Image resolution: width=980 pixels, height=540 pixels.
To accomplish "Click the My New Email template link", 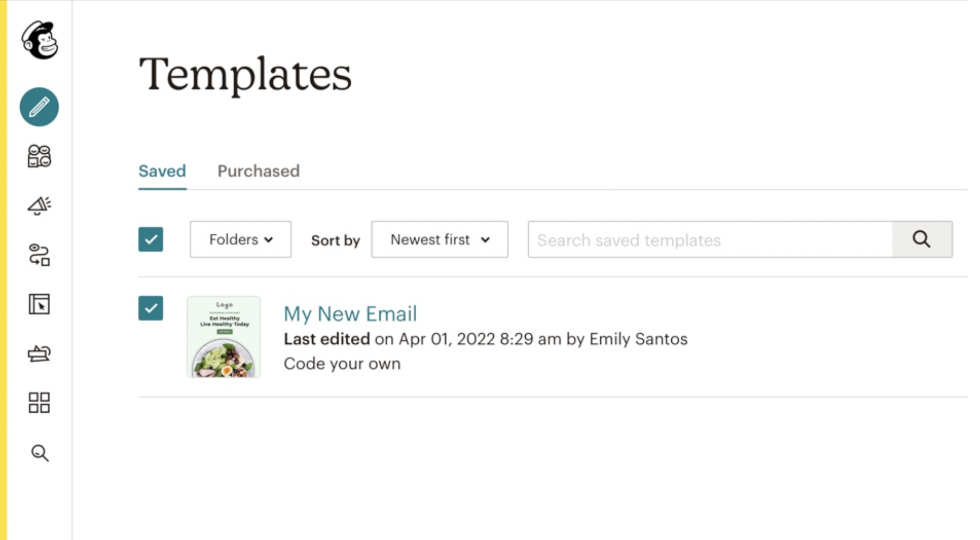I will coord(350,312).
